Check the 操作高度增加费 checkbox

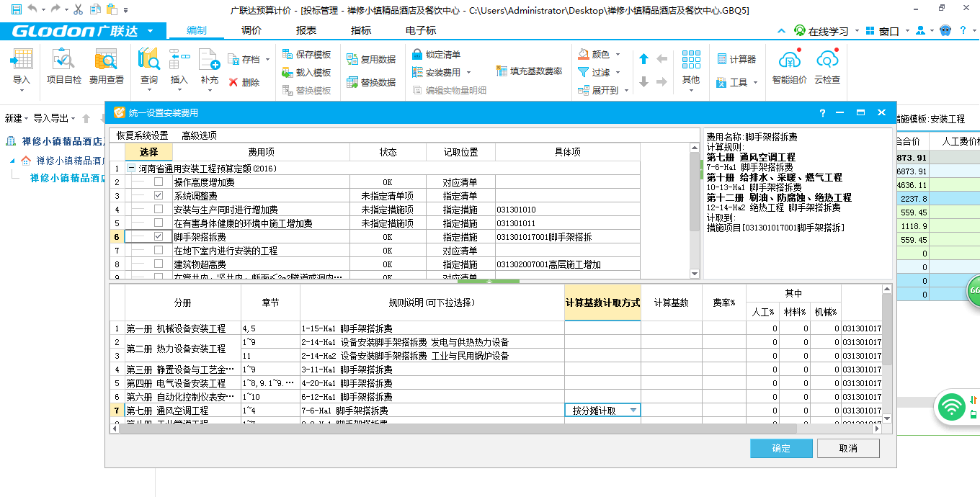pos(159,182)
